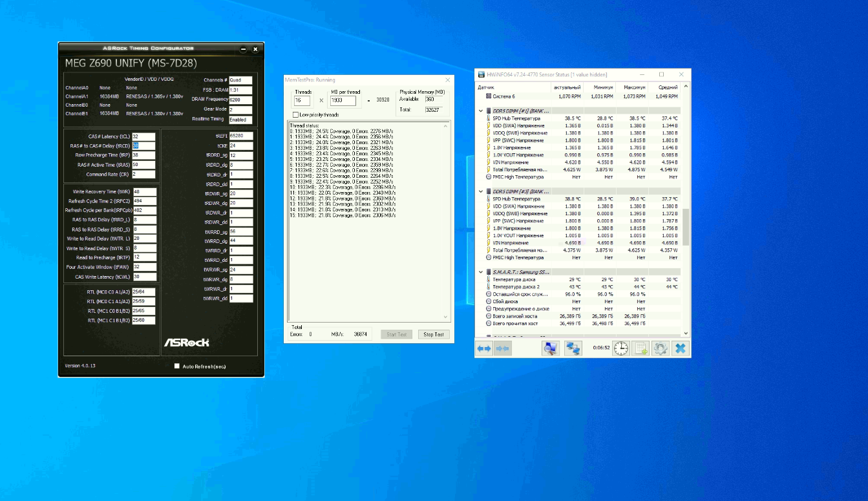Click DIMM #1 VDD (SWA) voltage icon

click(x=488, y=126)
